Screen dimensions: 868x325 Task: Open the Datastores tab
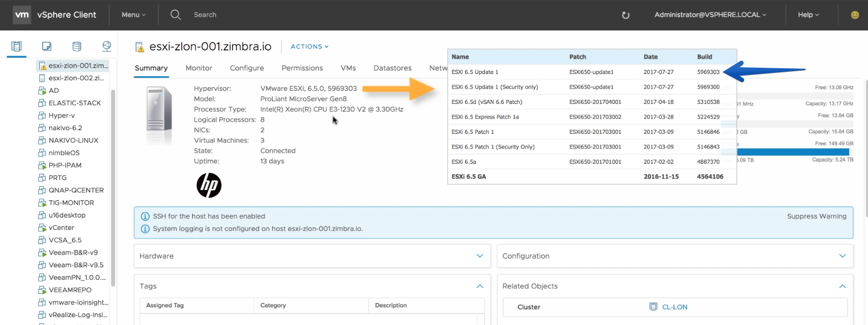tap(393, 68)
